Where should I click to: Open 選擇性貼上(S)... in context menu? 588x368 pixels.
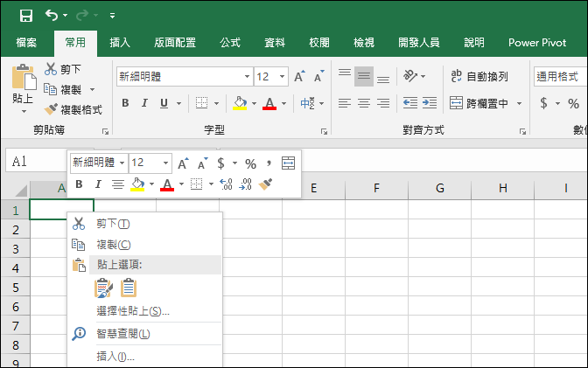tap(144, 310)
